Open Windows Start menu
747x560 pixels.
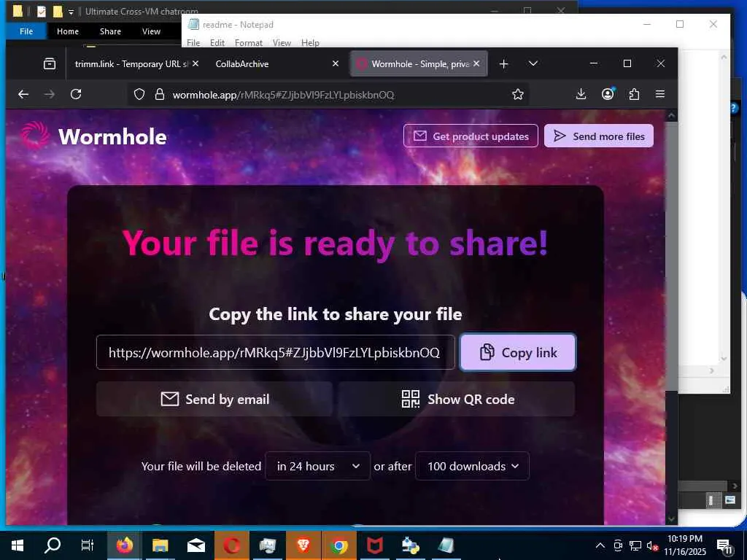tap(18, 545)
